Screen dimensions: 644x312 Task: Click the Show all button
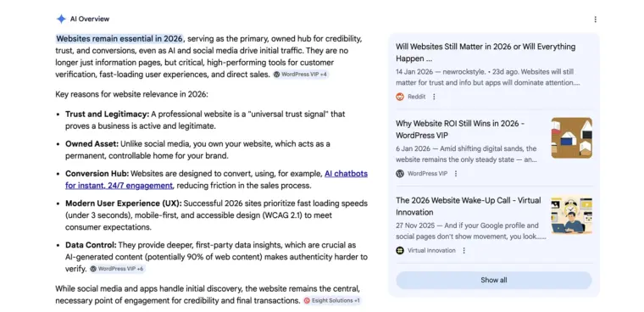[x=494, y=280]
